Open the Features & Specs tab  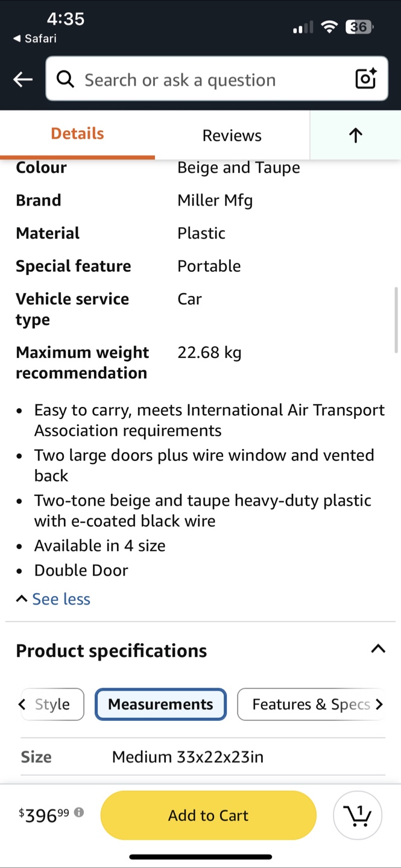[311, 704]
